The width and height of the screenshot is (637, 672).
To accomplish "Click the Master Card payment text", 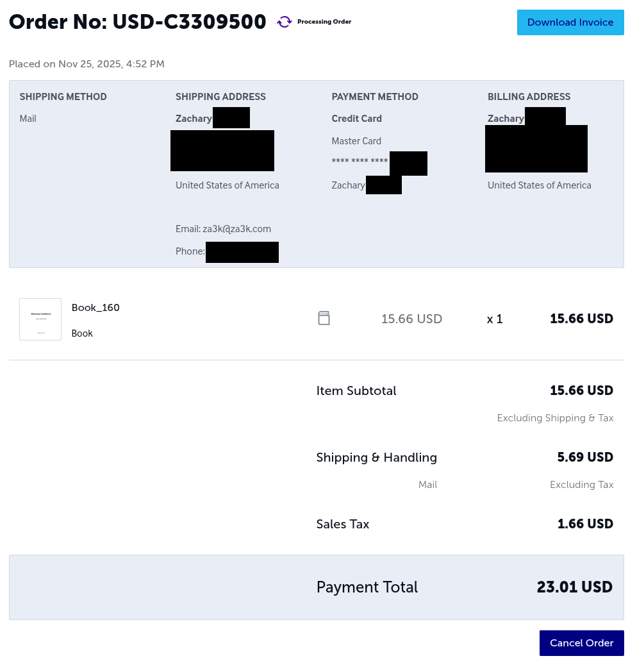I will click(x=356, y=141).
